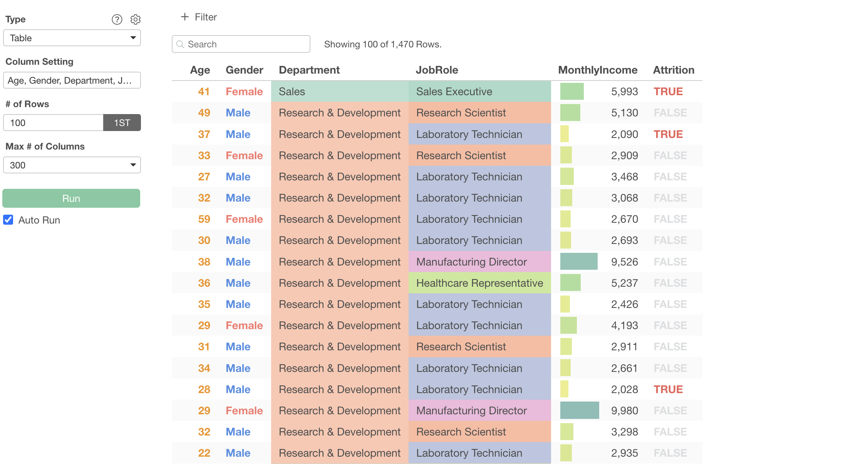Click the plus icon next to Filter
Viewport: 868px width, 464px height.
coord(185,17)
